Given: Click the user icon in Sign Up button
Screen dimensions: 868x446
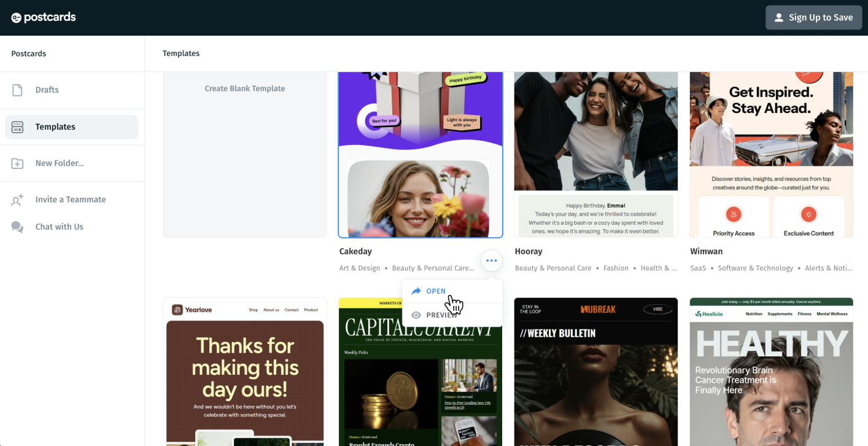Looking at the screenshot, I should tap(779, 17).
